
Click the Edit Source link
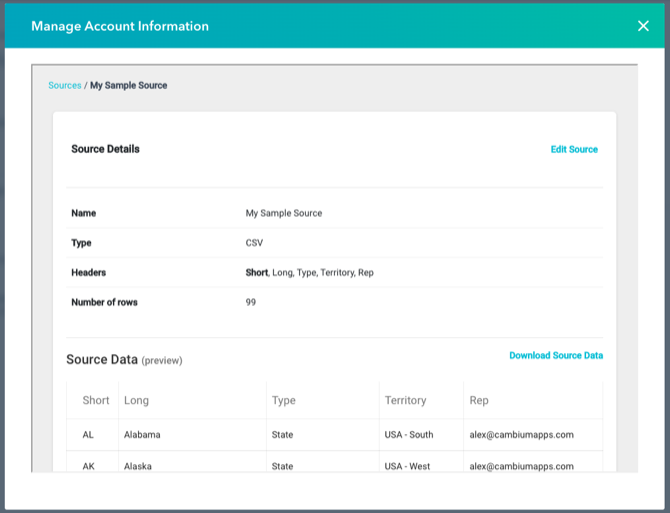574,150
